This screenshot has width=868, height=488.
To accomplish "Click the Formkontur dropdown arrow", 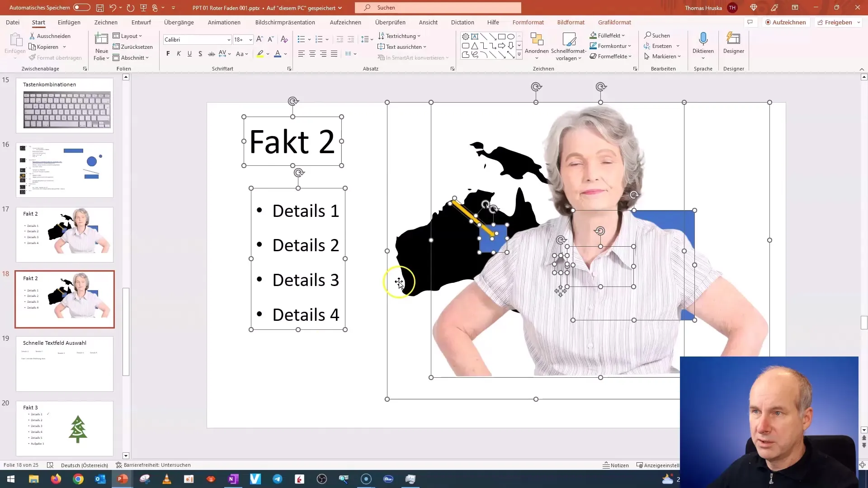I will [x=630, y=46].
